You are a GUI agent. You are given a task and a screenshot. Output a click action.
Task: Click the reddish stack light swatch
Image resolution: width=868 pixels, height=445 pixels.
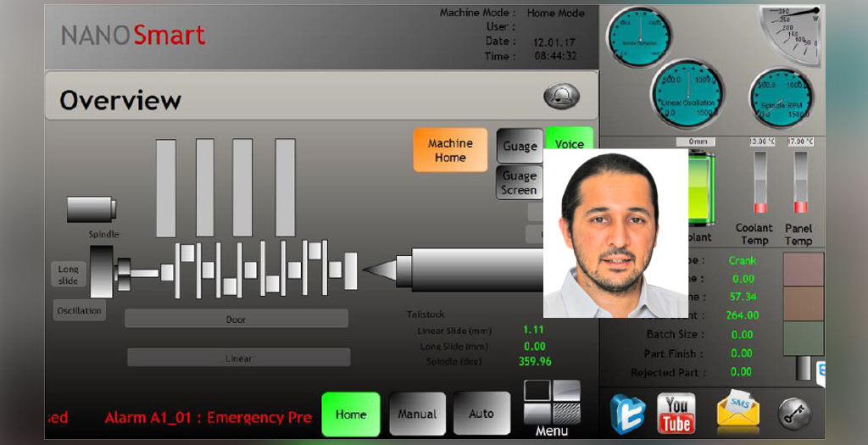[804, 269]
